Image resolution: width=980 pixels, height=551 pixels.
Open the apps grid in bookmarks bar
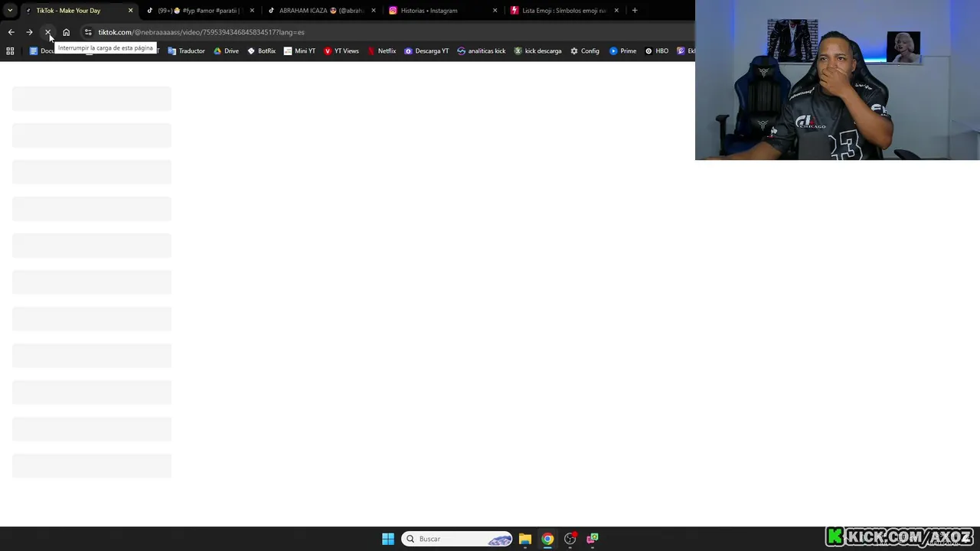click(10, 51)
